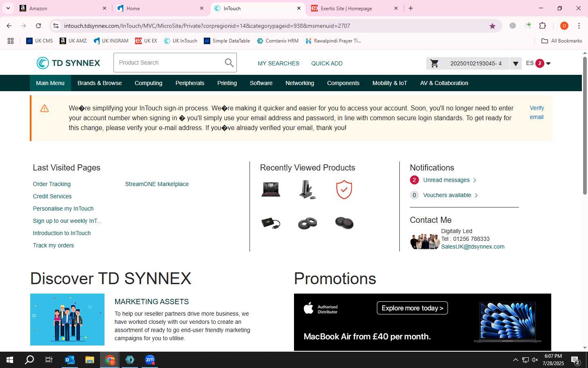Bookmark star icon in address bar
588x368 pixels.
click(x=492, y=26)
